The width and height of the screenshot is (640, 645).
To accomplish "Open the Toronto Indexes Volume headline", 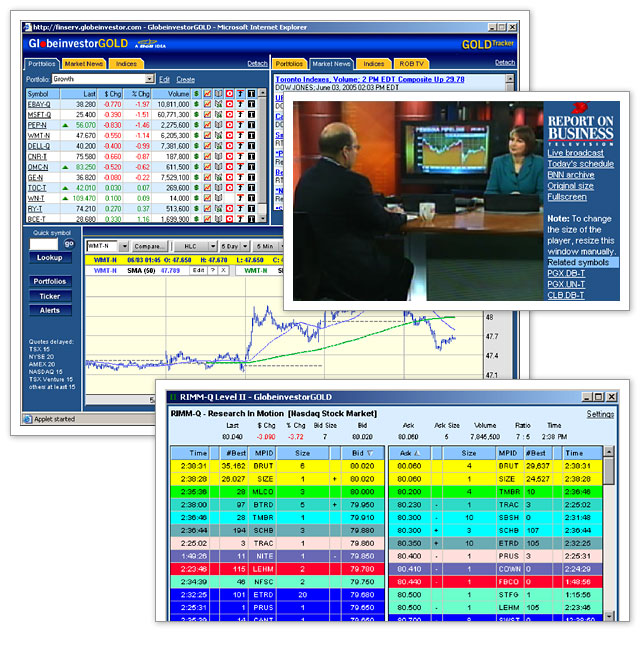I will pyautogui.click(x=369, y=79).
